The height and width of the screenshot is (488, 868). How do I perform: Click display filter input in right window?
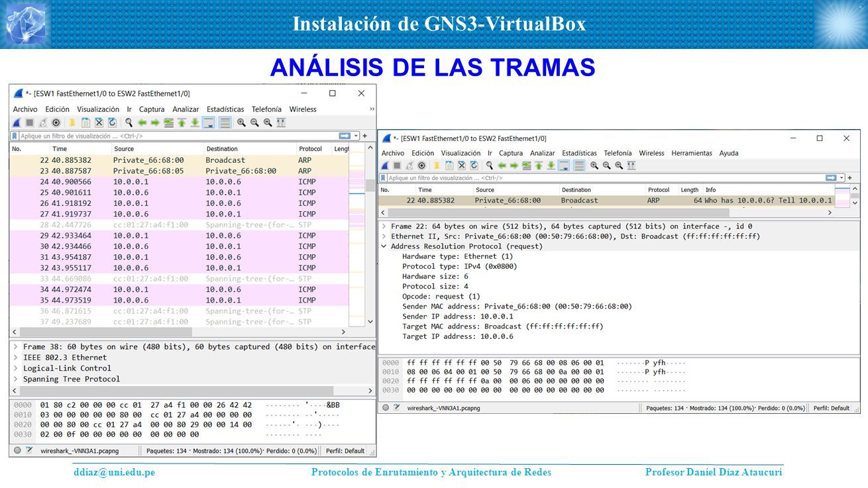pos(605,178)
